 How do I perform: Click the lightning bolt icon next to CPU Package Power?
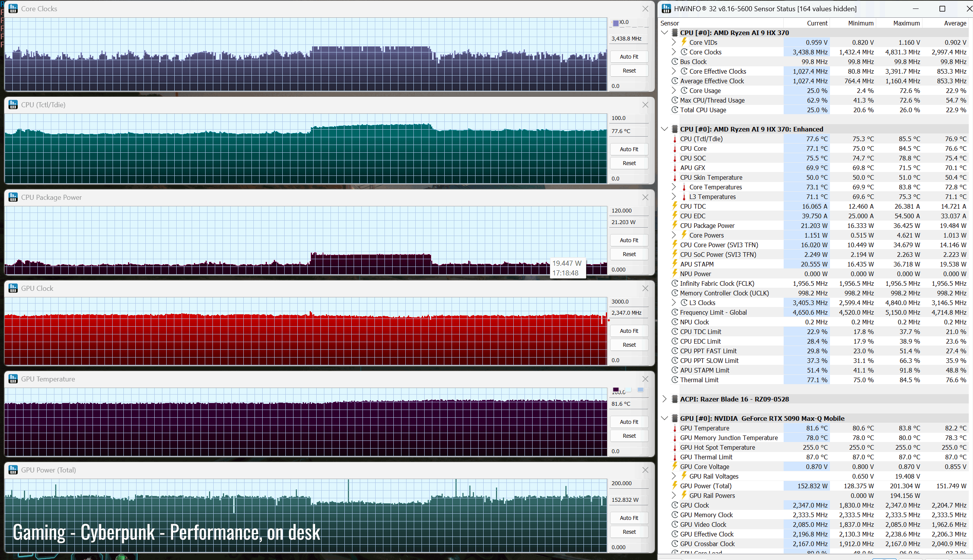click(x=675, y=225)
